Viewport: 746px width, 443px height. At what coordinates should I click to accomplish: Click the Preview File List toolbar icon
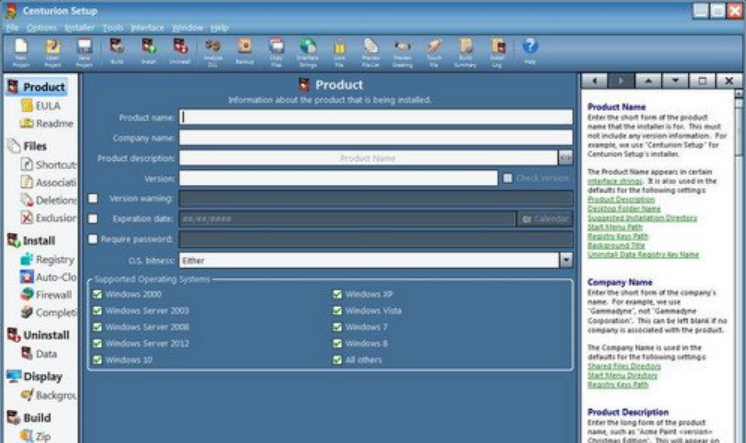[371, 52]
